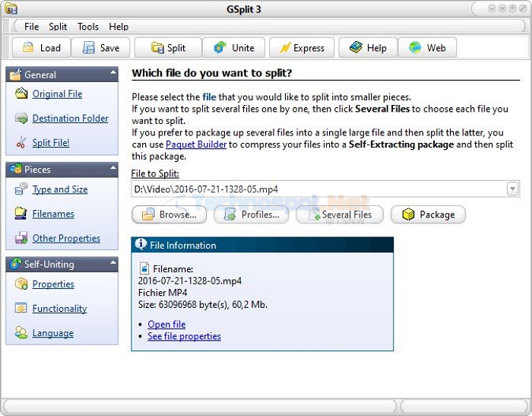Click the Help toolbar button
Screen dimensions: 532x416
click(x=368, y=48)
